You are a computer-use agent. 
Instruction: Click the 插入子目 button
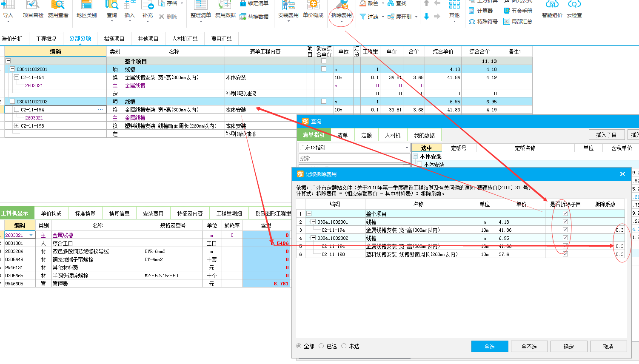[x=606, y=135]
